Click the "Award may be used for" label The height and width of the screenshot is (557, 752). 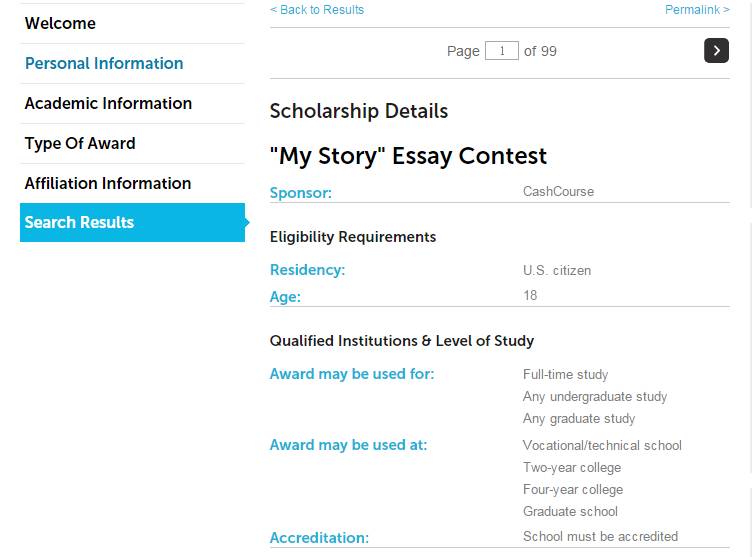point(352,374)
